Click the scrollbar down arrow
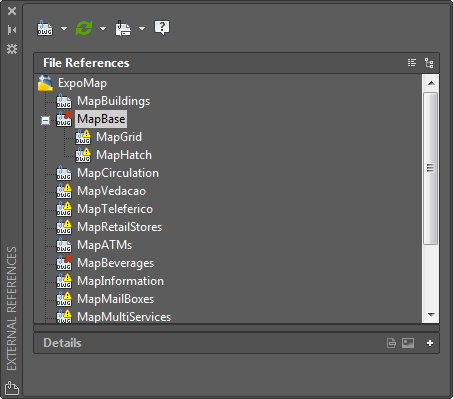 pyautogui.click(x=431, y=314)
